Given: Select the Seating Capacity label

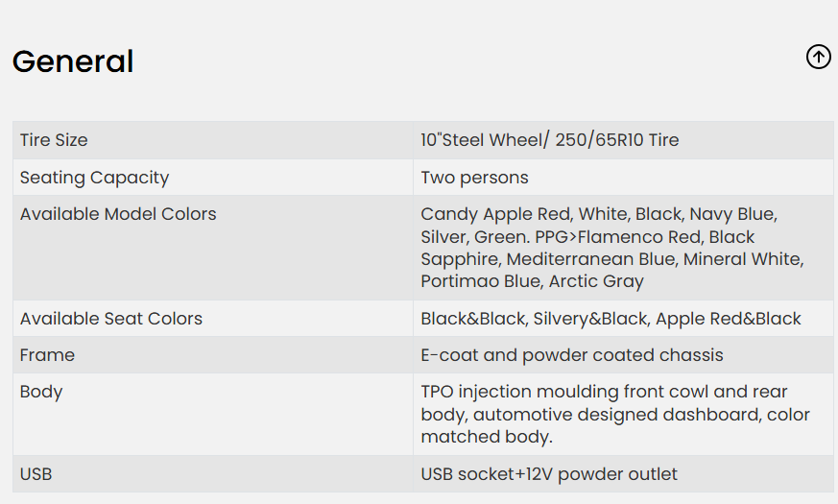Looking at the screenshot, I should point(94,178).
